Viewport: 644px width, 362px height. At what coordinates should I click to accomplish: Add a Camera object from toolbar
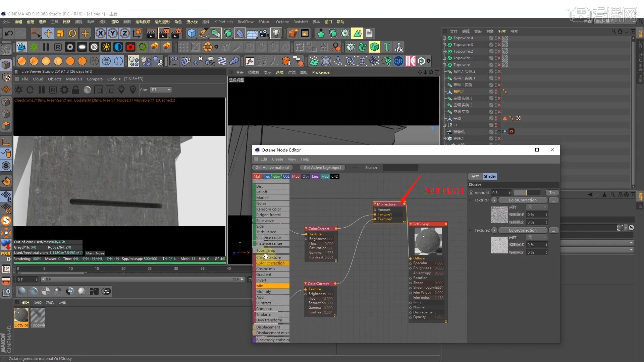[264, 33]
